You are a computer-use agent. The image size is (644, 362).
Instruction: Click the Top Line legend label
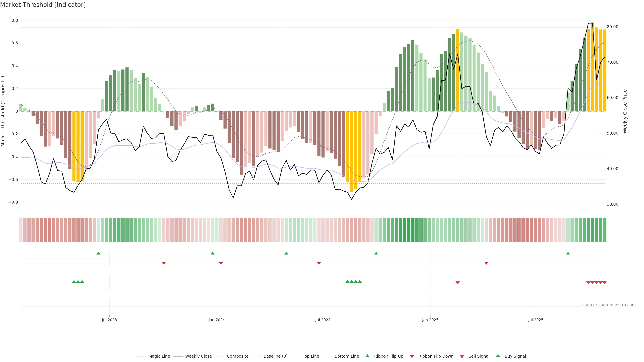pos(311,356)
